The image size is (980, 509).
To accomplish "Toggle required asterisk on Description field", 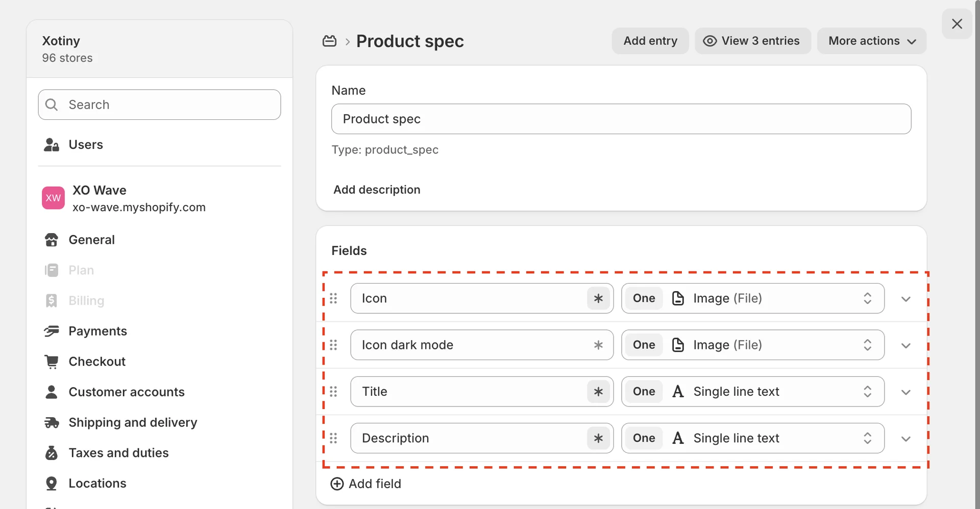I will 598,438.
